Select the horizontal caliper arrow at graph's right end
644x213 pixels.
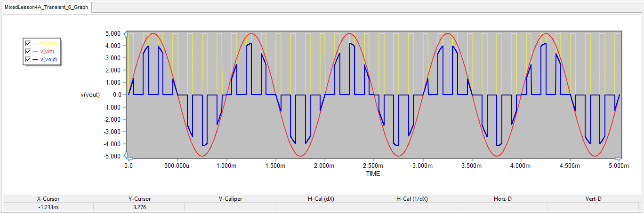(619, 158)
